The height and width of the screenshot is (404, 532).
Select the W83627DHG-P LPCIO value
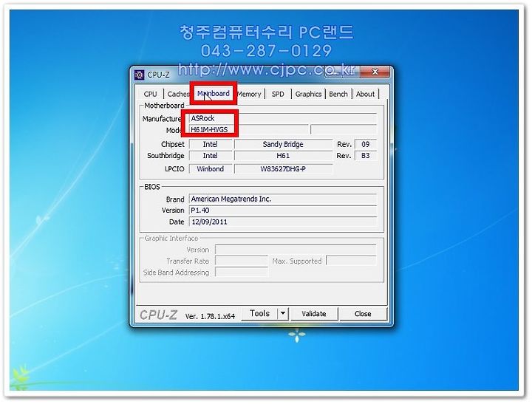[x=283, y=169]
